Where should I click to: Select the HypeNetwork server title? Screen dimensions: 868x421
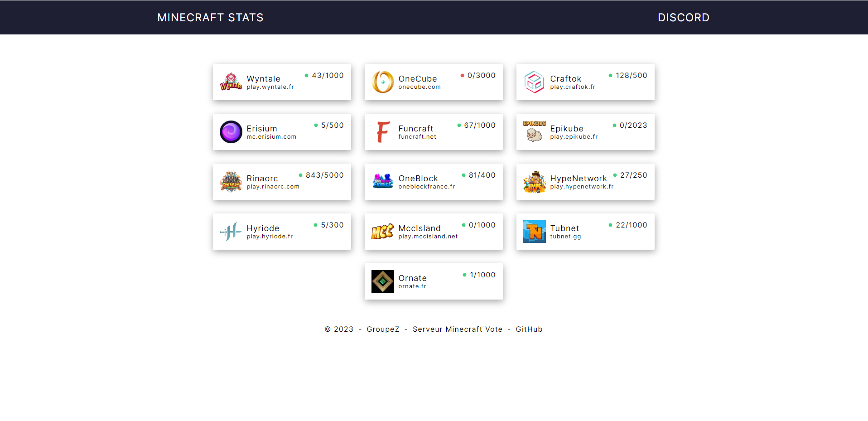(x=578, y=179)
